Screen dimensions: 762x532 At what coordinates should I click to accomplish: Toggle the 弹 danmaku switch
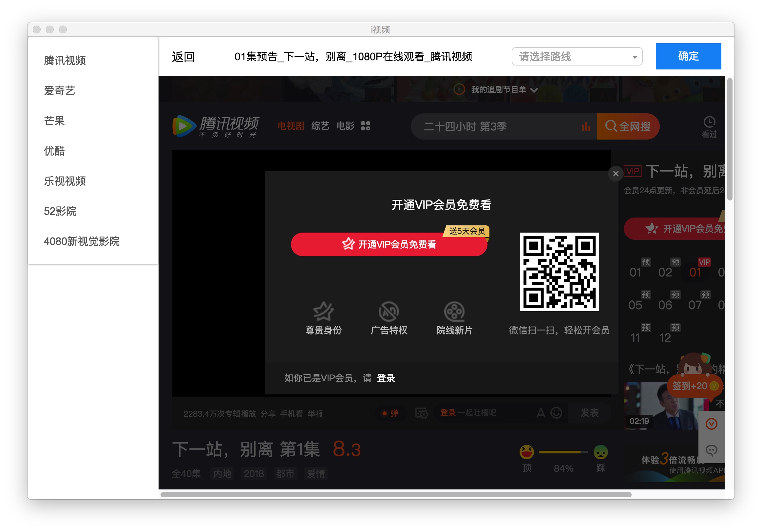pos(390,413)
